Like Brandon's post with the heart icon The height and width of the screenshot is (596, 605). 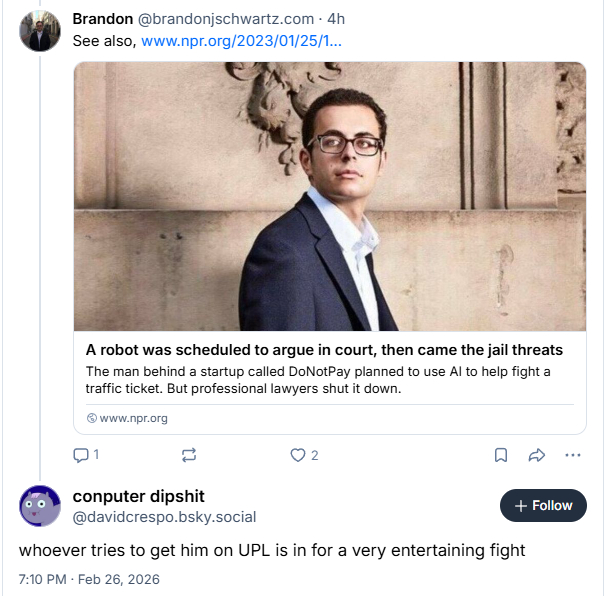pos(297,455)
